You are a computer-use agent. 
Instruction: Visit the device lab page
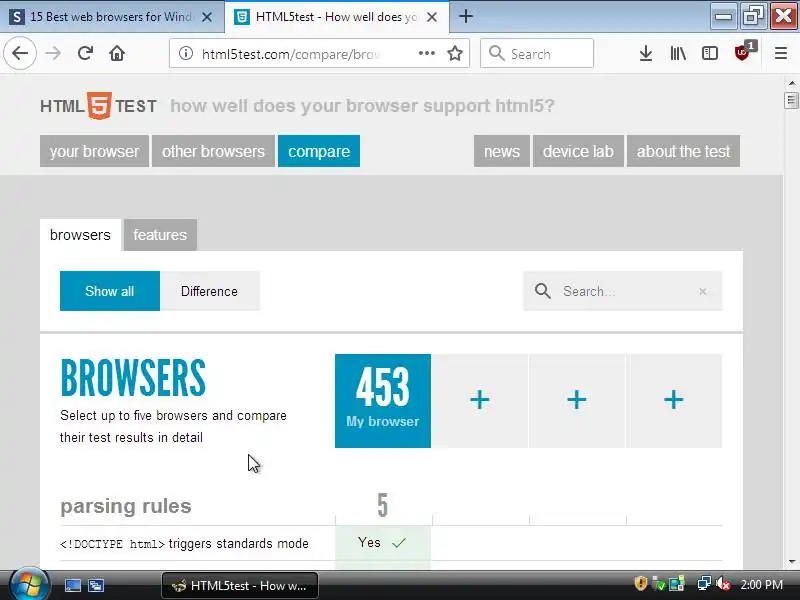[x=578, y=151]
